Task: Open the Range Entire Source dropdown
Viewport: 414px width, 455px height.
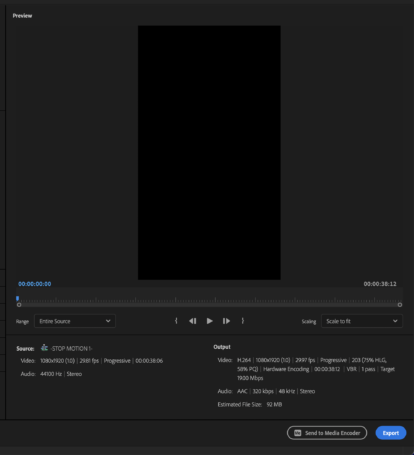Action: 75,321
